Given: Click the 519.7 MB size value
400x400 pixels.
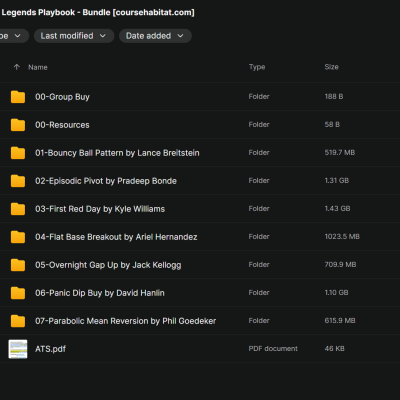Looking at the screenshot, I should click(x=340, y=152).
